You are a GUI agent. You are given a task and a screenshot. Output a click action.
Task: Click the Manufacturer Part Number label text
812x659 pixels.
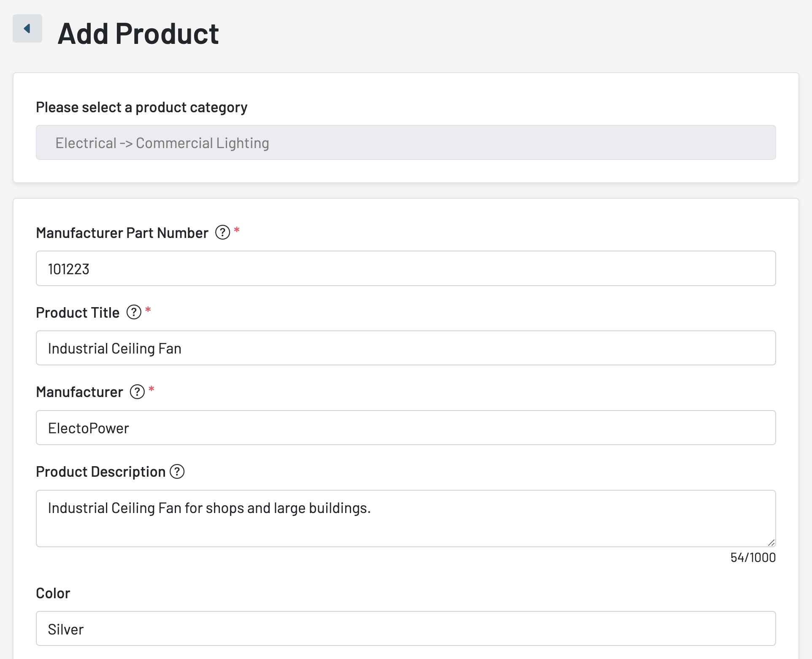tap(122, 233)
